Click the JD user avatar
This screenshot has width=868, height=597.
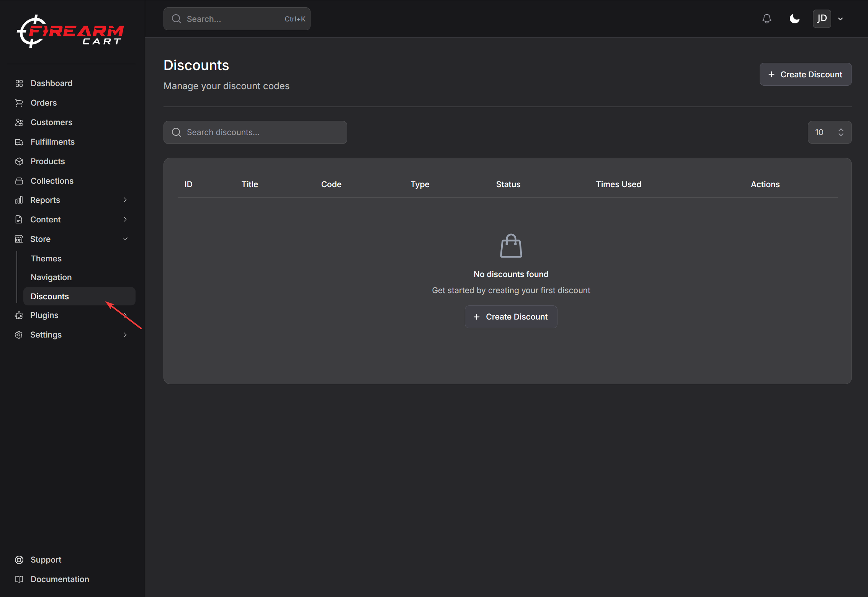[822, 19]
